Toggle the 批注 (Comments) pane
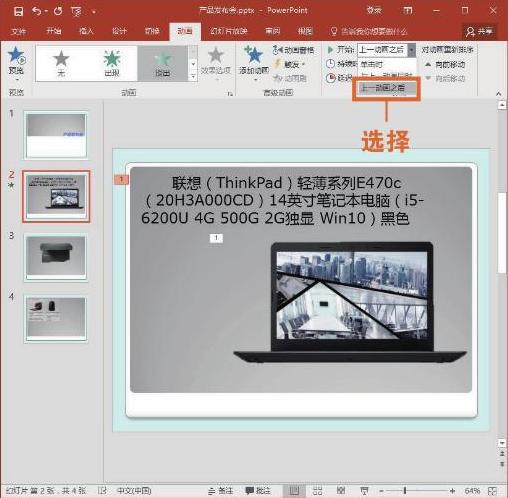This screenshot has height=498, width=508. [x=258, y=491]
